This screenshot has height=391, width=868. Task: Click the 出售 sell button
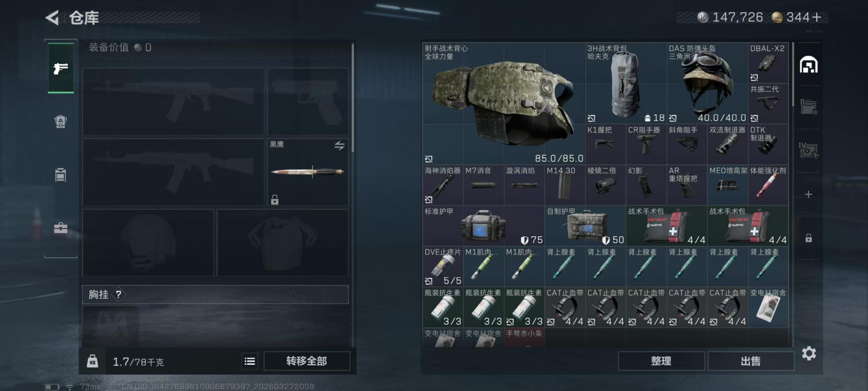(751, 361)
